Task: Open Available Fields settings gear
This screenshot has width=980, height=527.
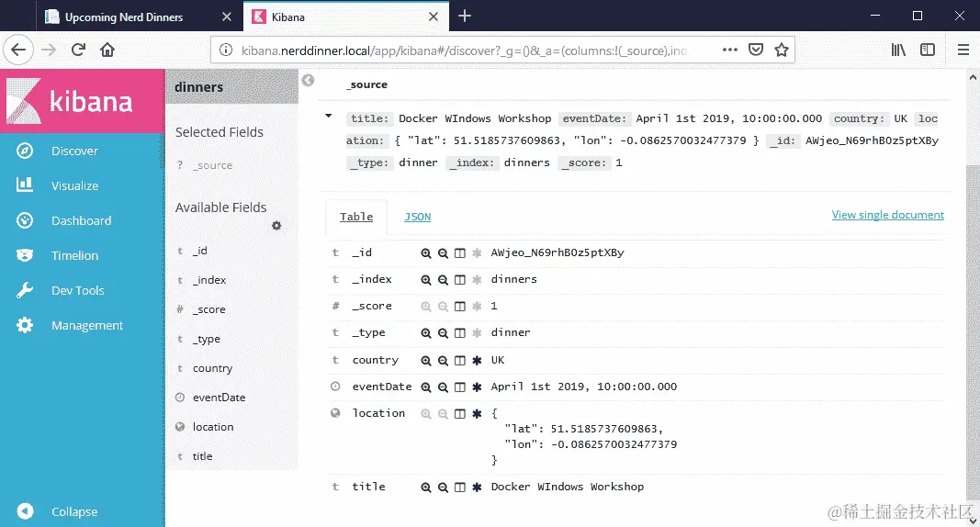Action: pos(276,226)
